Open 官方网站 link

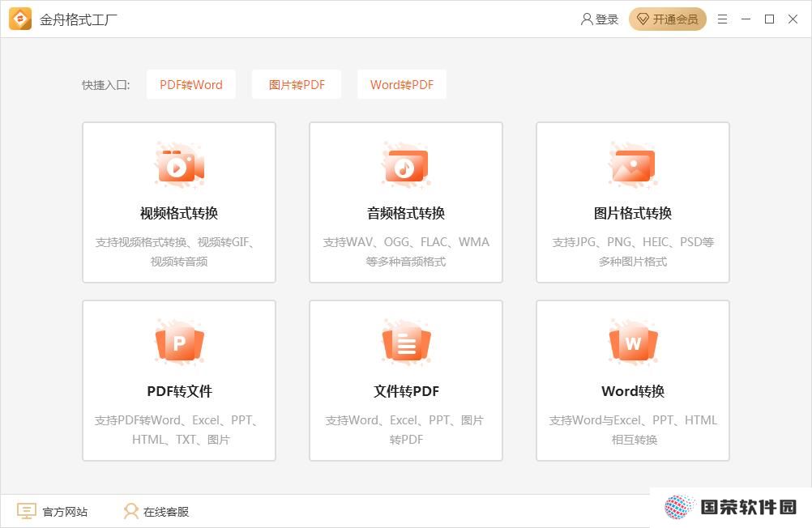click(65, 512)
